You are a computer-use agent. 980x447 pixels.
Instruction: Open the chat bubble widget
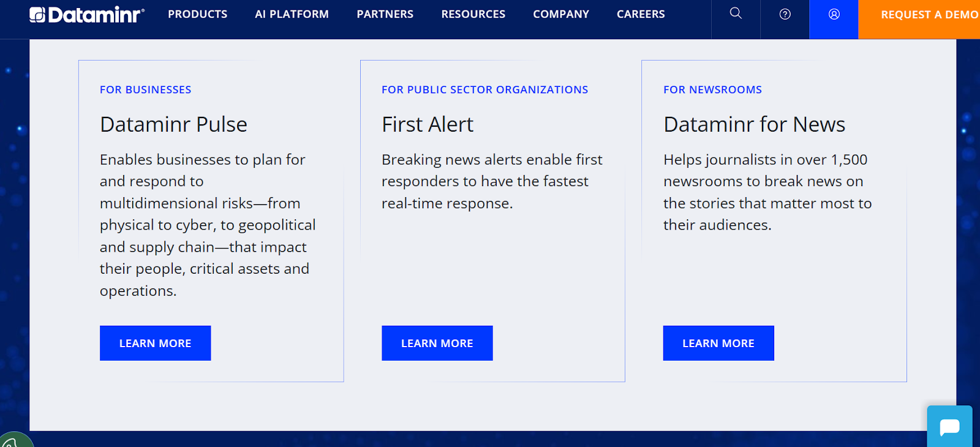pyautogui.click(x=949, y=426)
